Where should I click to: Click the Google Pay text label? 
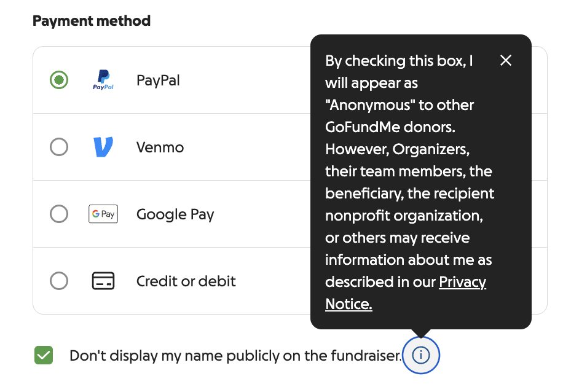pyautogui.click(x=175, y=214)
